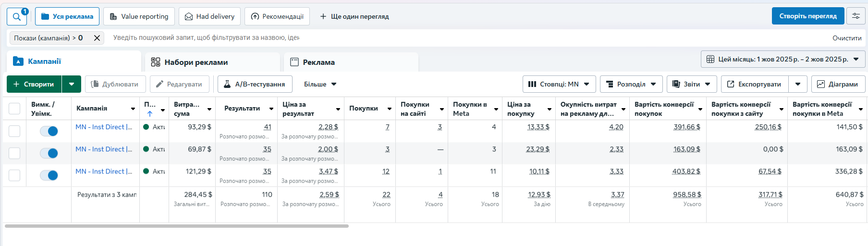Image resolution: width=868 pixels, height=246 pixels.
Task: Remove the Покази (кампанія) filter chip
Action: (97, 38)
